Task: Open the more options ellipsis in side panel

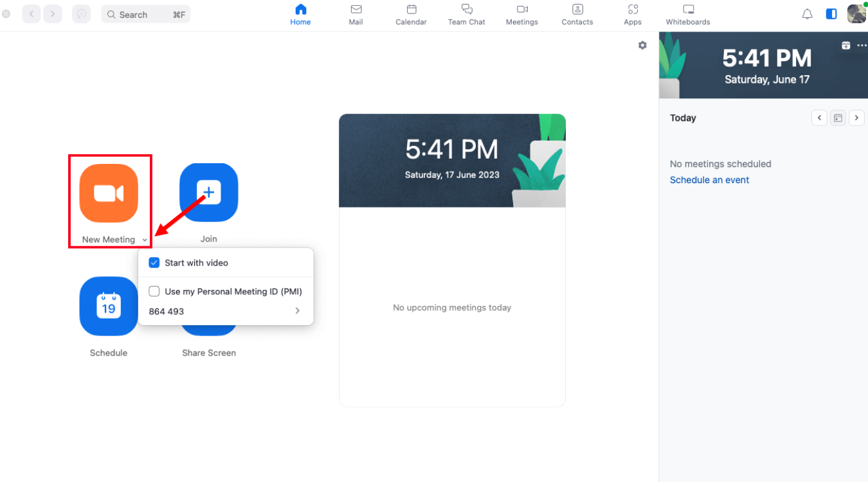Action: (862, 45)
